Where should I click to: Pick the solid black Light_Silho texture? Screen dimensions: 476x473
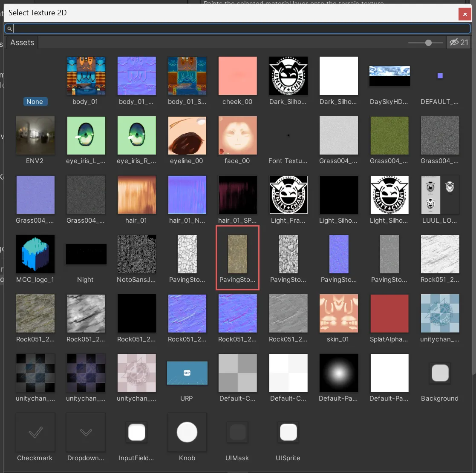point(339,195)
